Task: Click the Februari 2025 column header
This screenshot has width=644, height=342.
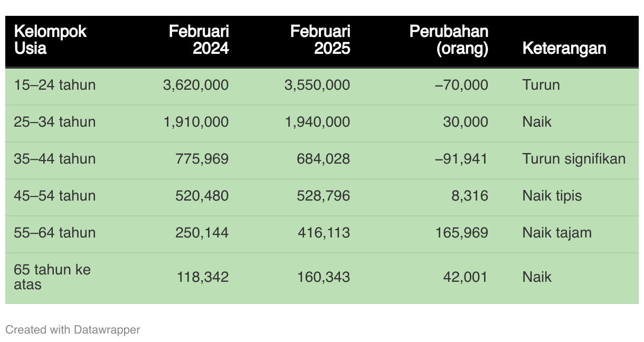Action: (x=320, y=40)
